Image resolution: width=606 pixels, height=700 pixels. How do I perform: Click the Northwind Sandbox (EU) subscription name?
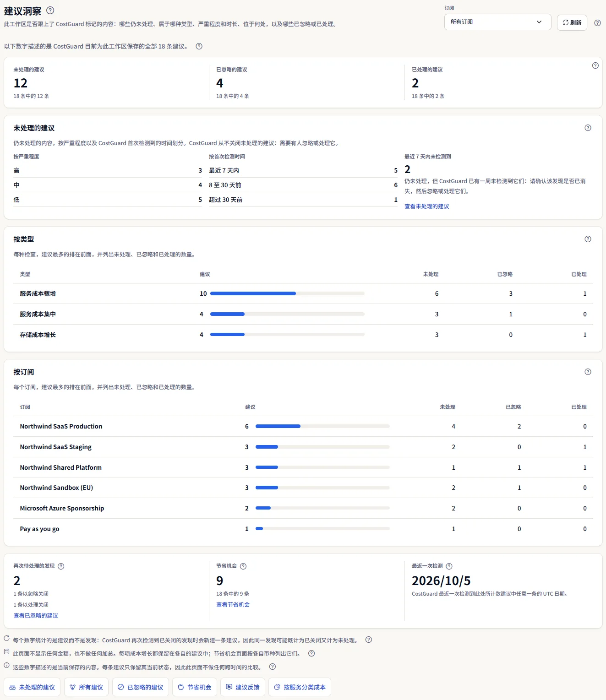(56, 488)
